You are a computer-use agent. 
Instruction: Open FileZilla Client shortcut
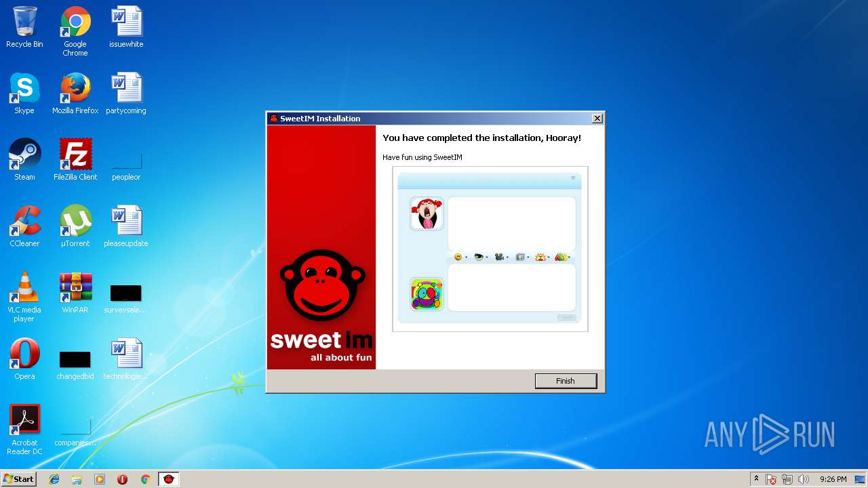(75, 160)
